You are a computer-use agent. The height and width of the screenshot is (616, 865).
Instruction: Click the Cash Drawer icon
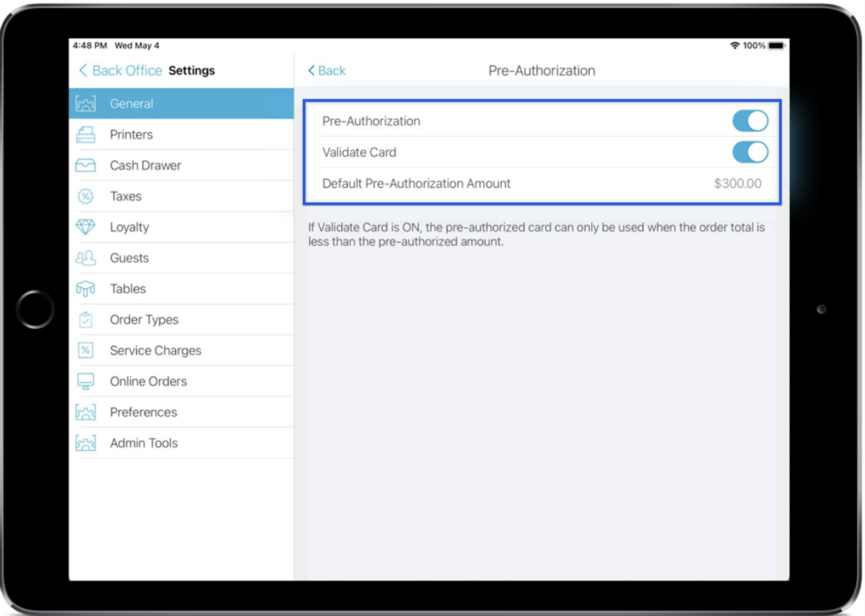click(x=85, y=165)
